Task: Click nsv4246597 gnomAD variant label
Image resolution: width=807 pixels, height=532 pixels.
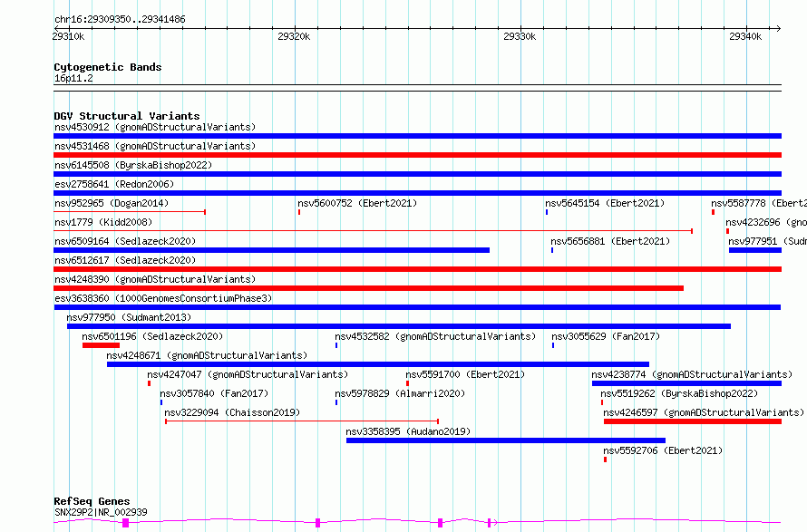Action: [704, 412]
